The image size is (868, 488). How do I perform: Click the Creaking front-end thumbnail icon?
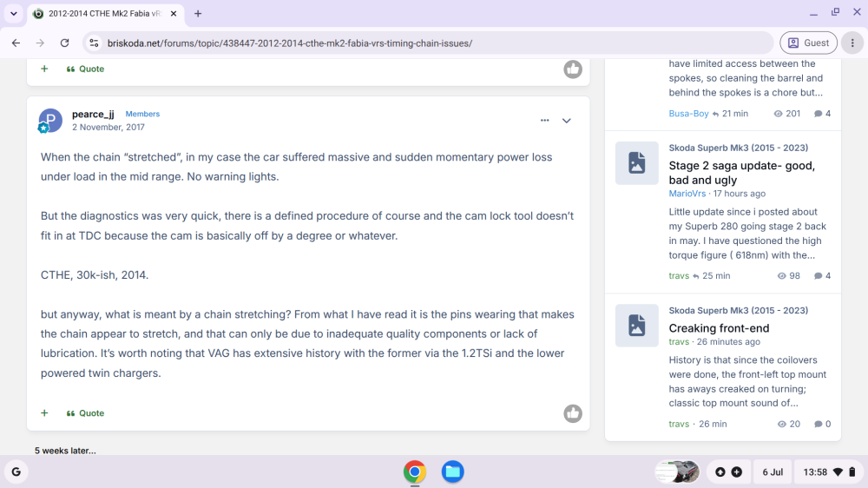click(636, 325)
